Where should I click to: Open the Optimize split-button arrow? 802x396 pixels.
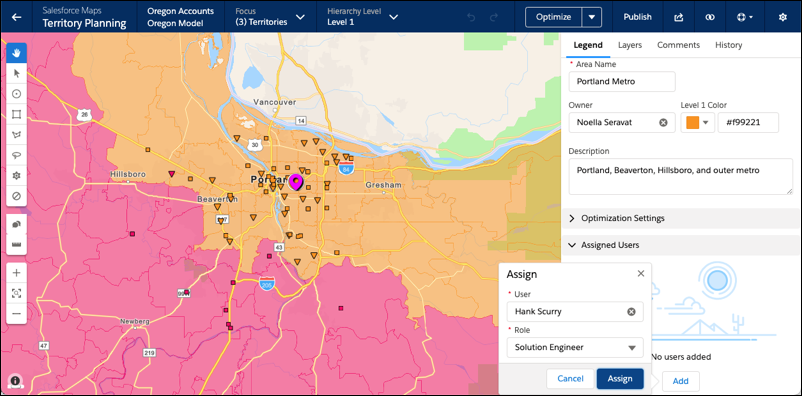click(592, 17)
